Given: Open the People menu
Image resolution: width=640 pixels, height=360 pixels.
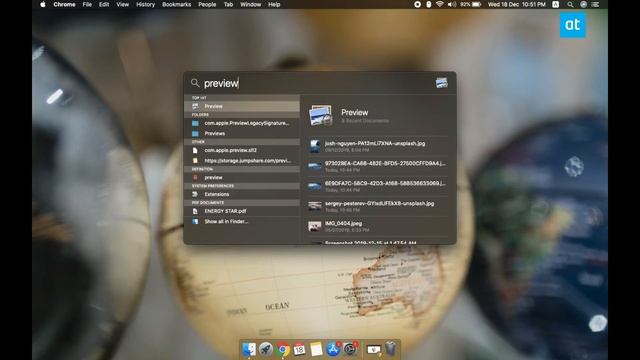Looking at the screenshot, I should [x=207, y=4].
